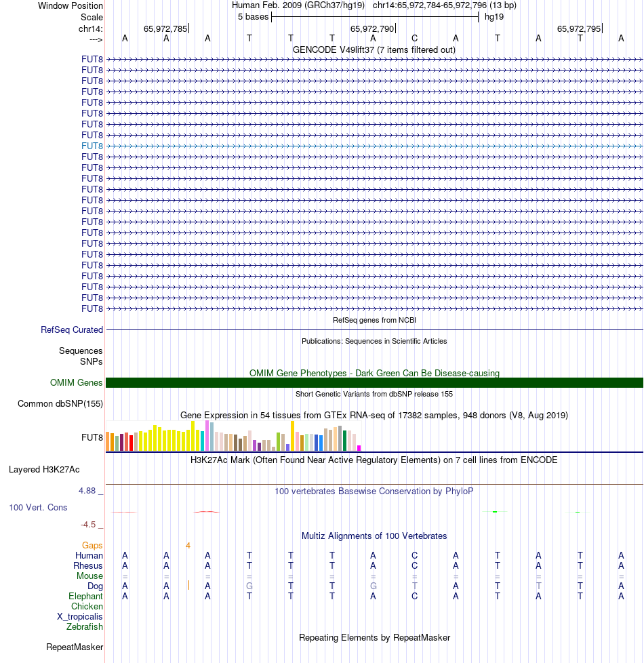
Task: Click the '5 bases' scale bar
Action: pyautogui.click(x=375, y=17)
